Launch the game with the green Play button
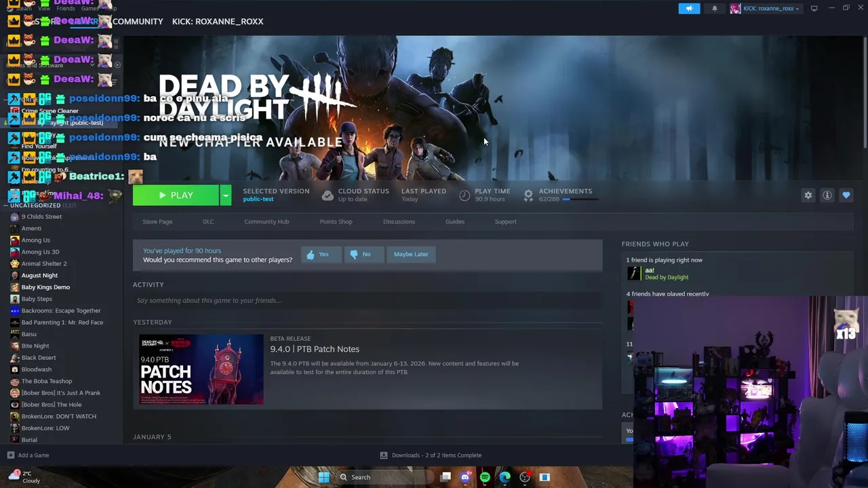Screen dimensions: 868x488 tap(176, 195)
